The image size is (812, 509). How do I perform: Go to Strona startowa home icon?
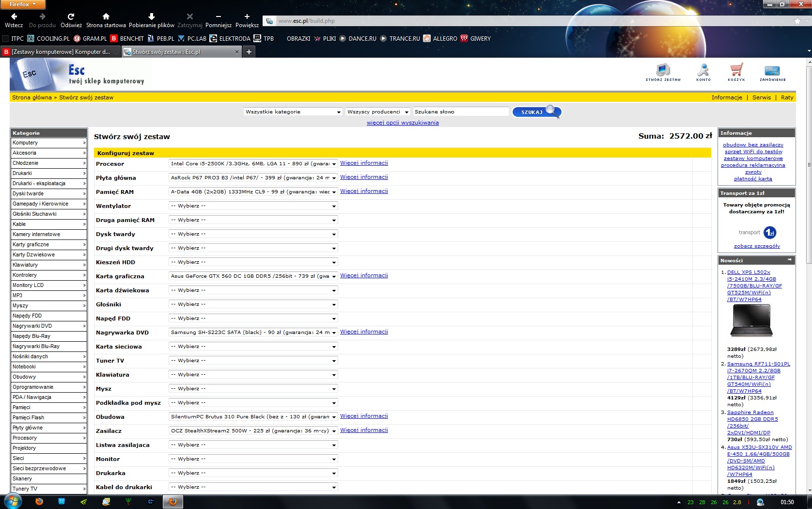coord(106,16)
